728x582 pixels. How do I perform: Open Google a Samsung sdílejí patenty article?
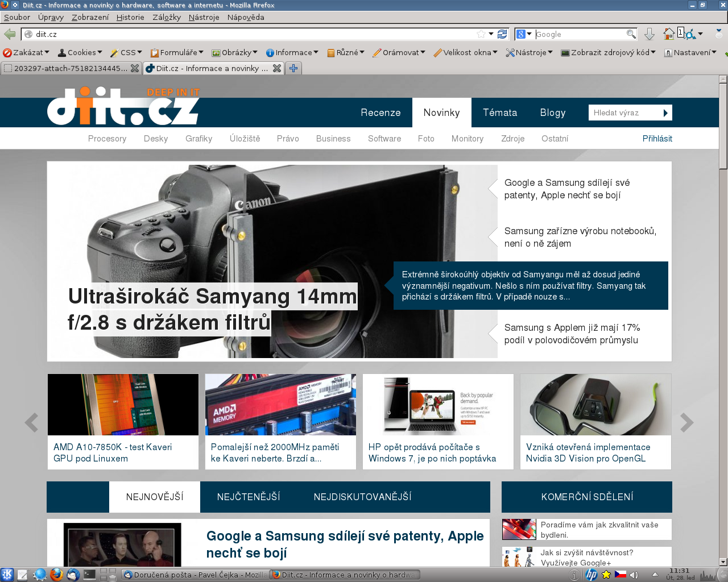click(345, 544)
